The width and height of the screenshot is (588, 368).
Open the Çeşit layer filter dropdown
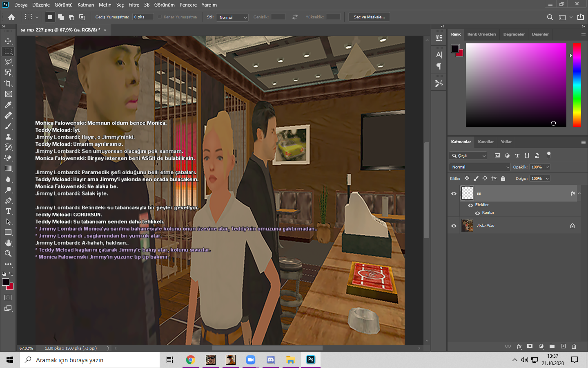[468, 155]
